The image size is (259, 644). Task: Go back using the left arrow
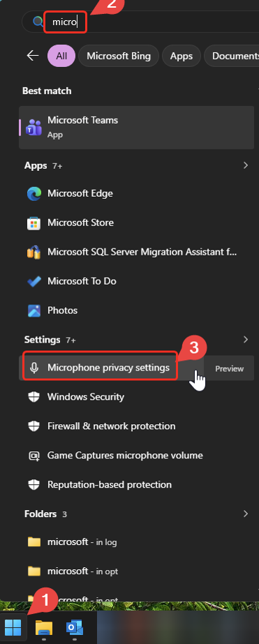tap(33, 56)
